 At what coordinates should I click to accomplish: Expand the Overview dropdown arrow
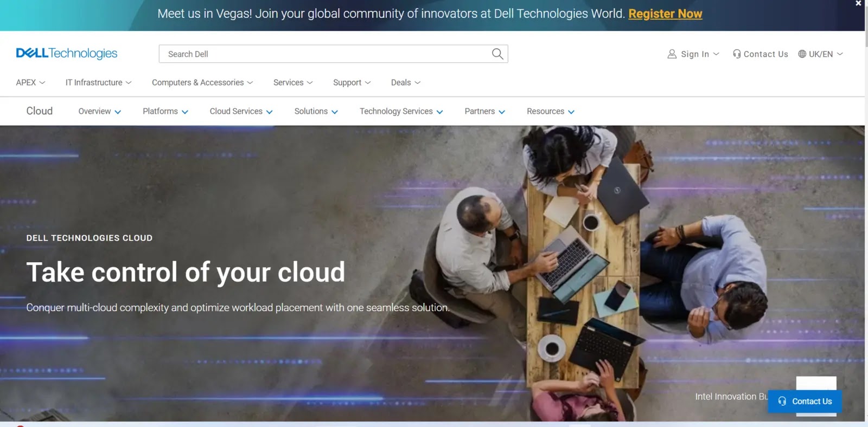click(x=118, y=112)
